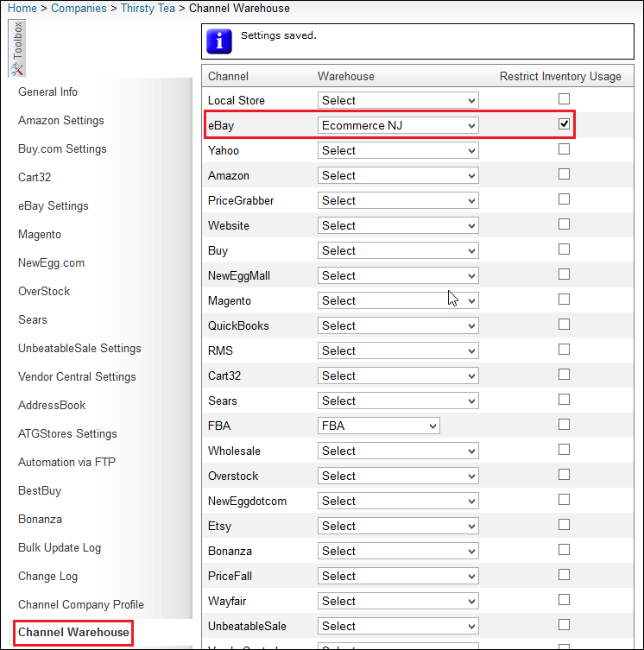Open Local Store warehouse dropdown

coord(398,100)
